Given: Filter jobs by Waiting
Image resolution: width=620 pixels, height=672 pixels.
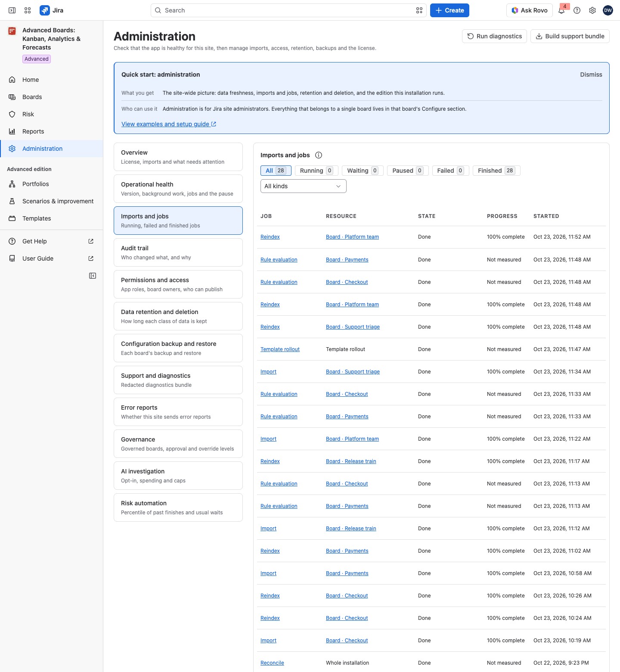Looking at the screenshot, I should point(363,171).
